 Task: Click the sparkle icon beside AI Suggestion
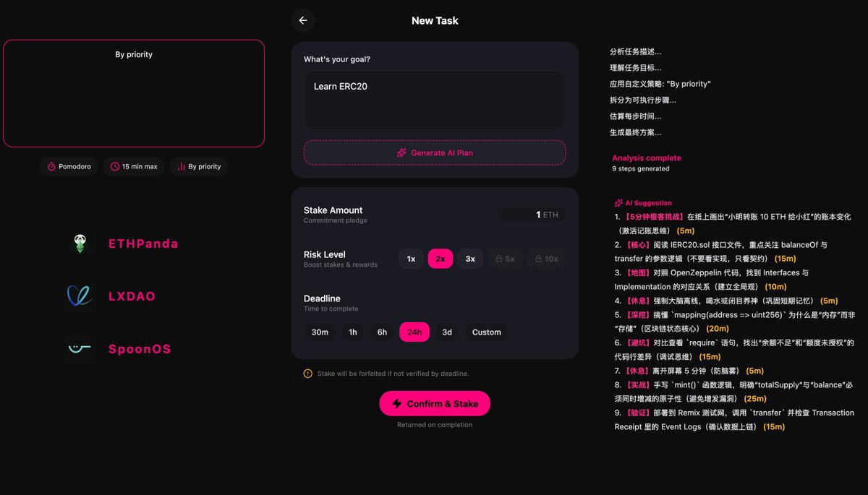(x=618, y=203)
